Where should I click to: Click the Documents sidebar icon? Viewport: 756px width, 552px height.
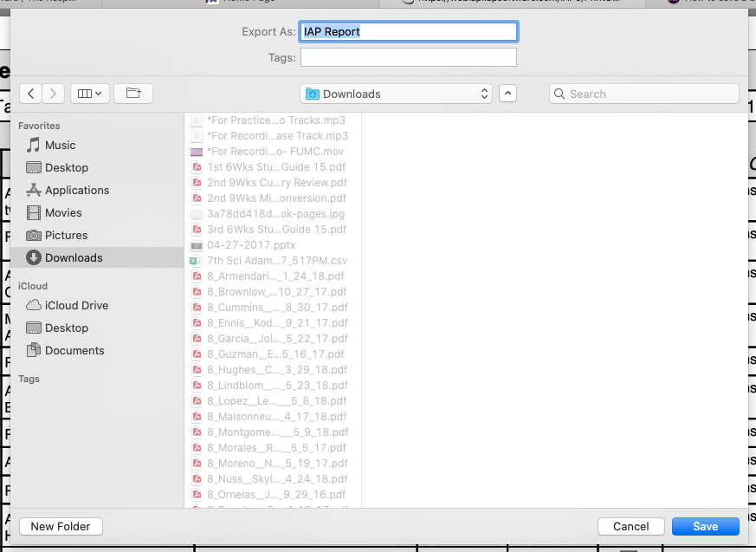coord(33,350)
